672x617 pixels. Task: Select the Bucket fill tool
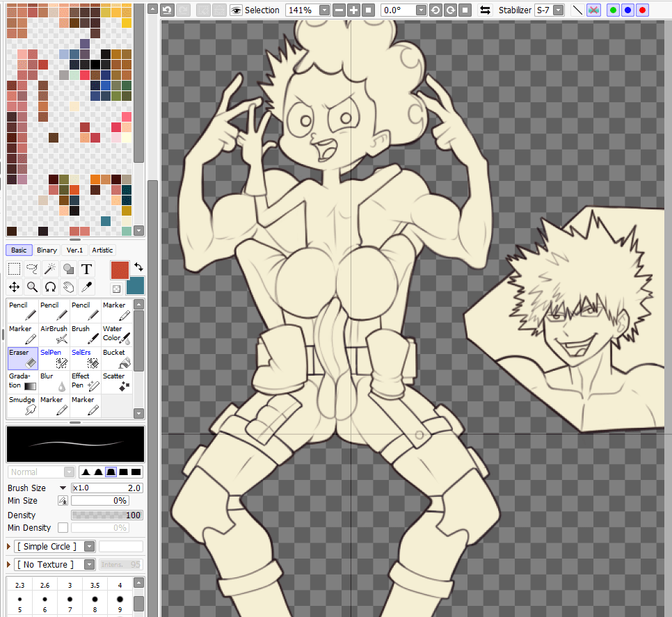click(114, 357)
